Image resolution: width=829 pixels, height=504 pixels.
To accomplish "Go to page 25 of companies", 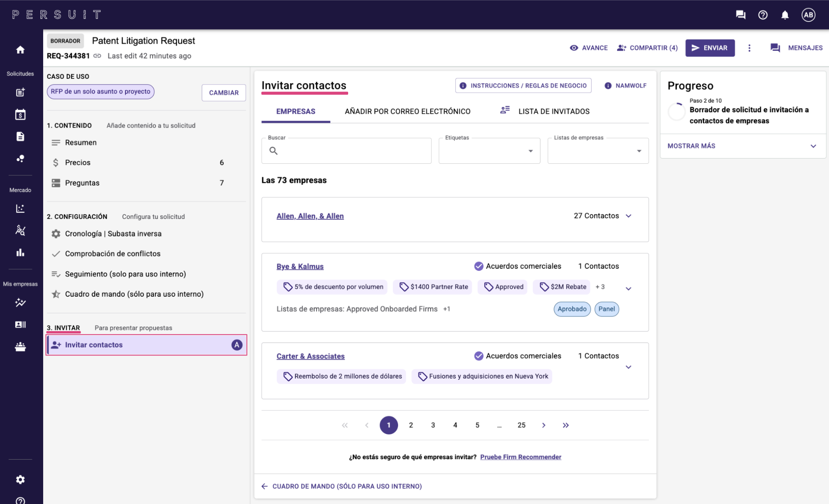I will (521, 425).
